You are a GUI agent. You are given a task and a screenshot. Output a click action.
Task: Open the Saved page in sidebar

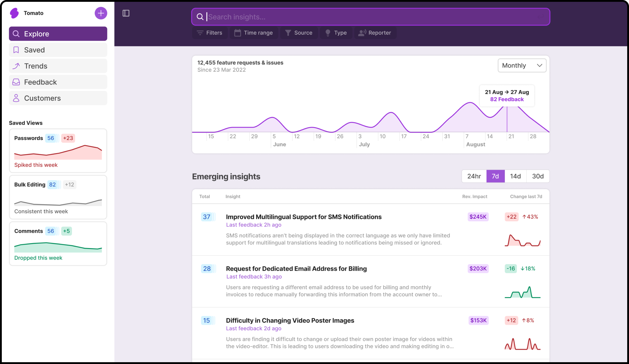pos(58,50)
